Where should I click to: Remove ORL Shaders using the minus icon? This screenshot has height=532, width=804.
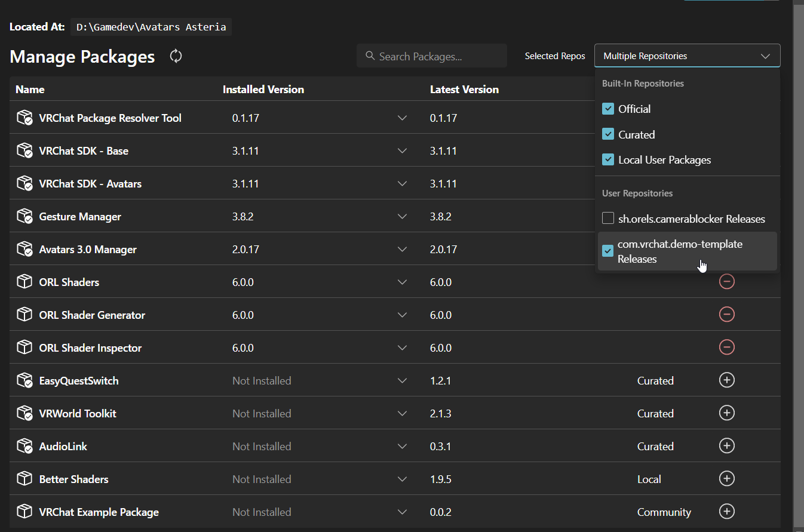tap(727, 281)
